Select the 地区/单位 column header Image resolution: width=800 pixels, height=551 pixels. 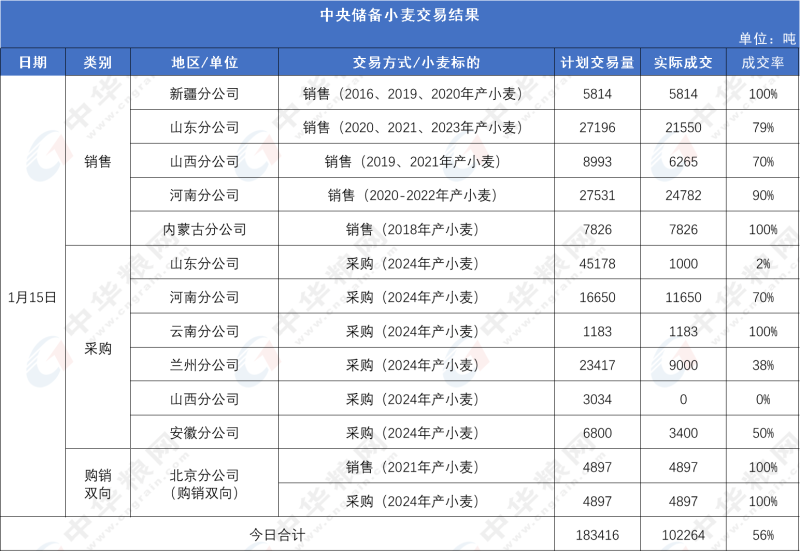(x=204, y=62)
